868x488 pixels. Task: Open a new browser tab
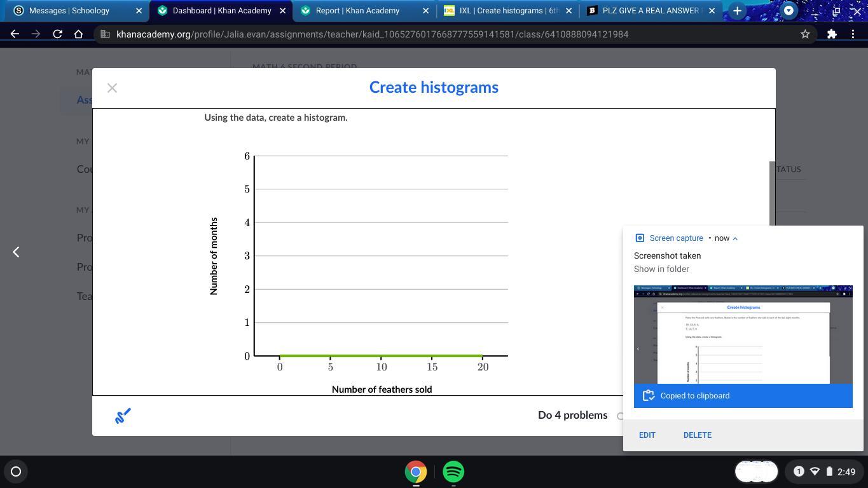coord(737,11)
